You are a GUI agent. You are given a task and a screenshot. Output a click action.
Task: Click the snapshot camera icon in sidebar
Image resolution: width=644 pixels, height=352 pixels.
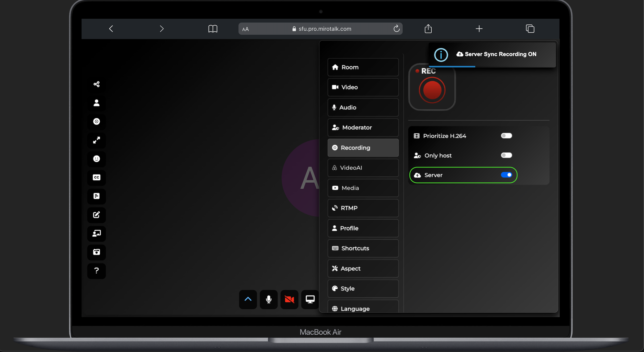tap(96, 252)
